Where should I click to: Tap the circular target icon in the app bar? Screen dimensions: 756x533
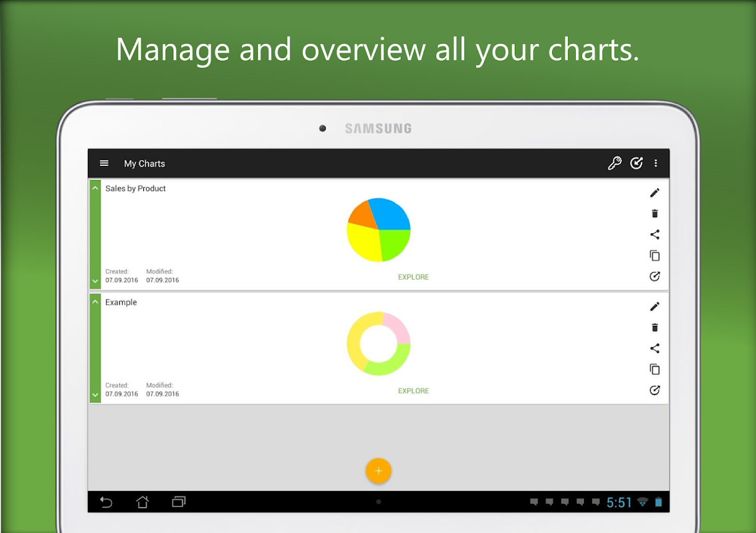coord(637,163)
